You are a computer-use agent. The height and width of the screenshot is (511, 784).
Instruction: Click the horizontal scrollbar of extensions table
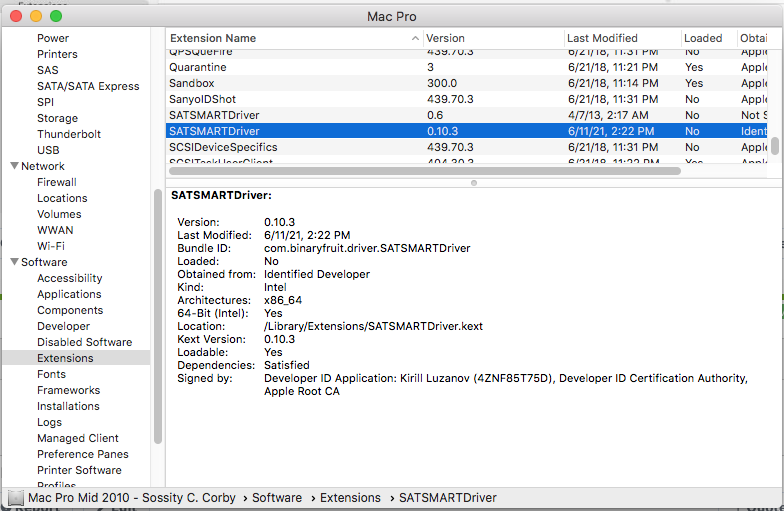tap(425, 171)
